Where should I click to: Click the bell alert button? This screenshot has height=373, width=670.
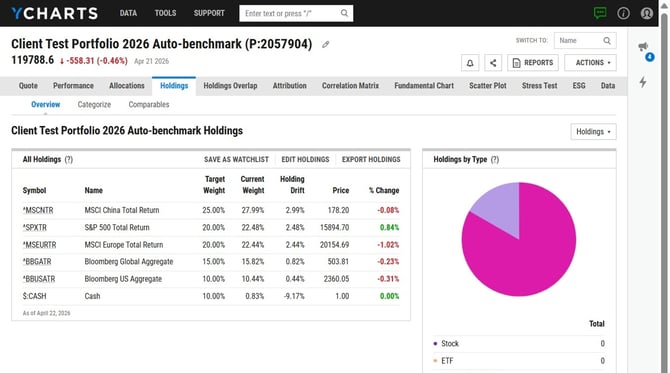470,63
